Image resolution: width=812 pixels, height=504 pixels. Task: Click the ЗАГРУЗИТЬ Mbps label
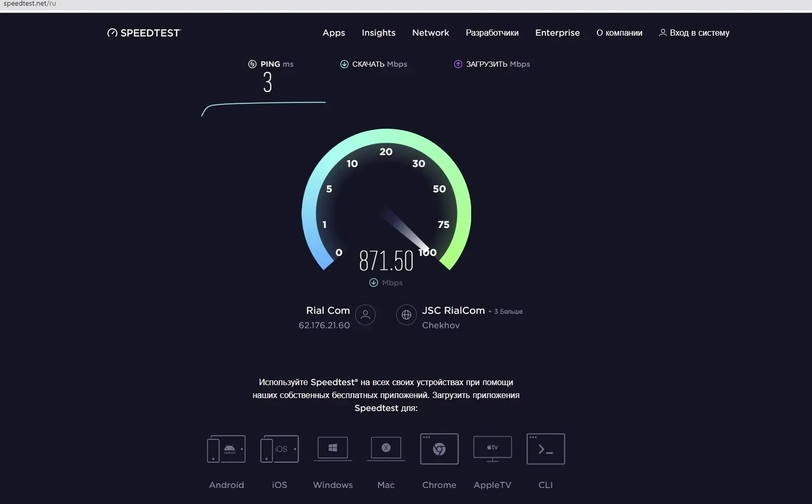pyautogui.click(x=498, y=64)
